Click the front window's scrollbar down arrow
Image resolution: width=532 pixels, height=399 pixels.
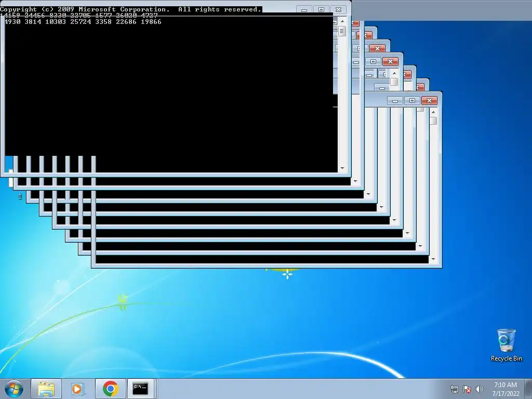tap(342, 168)
